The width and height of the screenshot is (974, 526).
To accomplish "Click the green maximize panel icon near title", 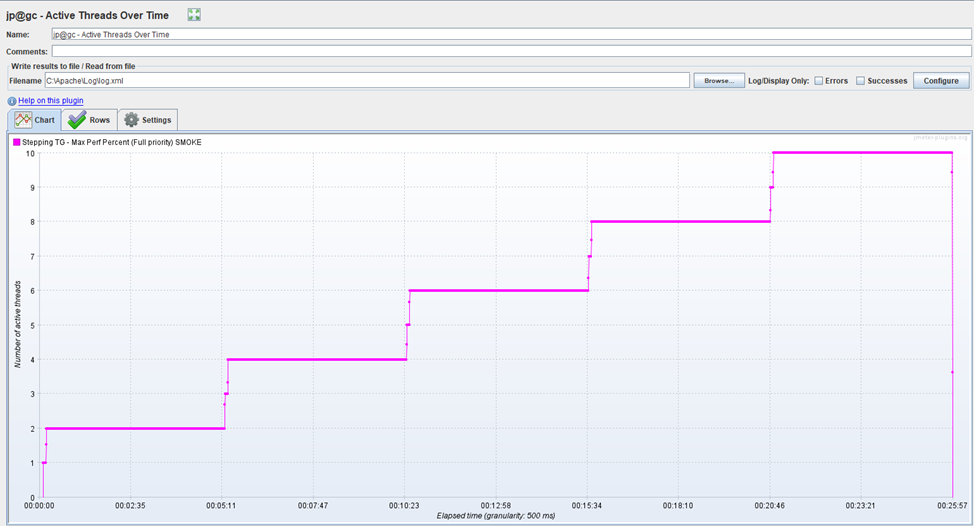I will coord(194,15).
